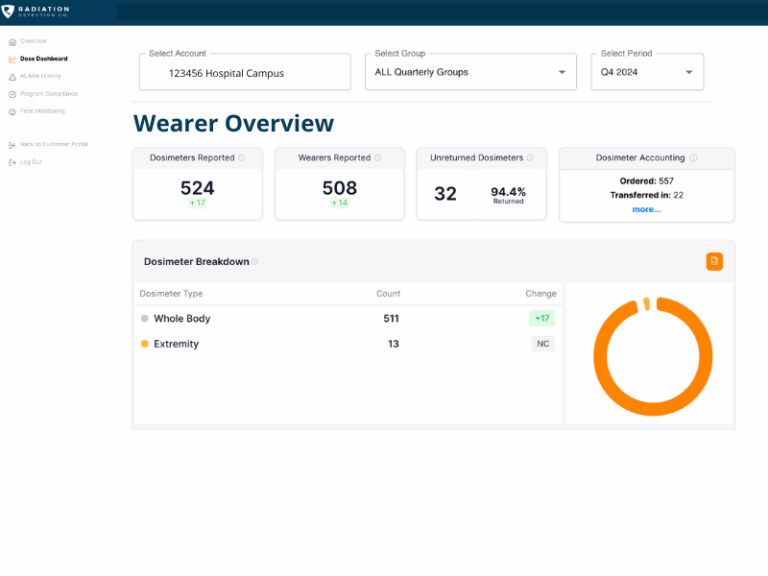Expand the Select Period Q4 2024 dropdown

(x=647, y=72)
